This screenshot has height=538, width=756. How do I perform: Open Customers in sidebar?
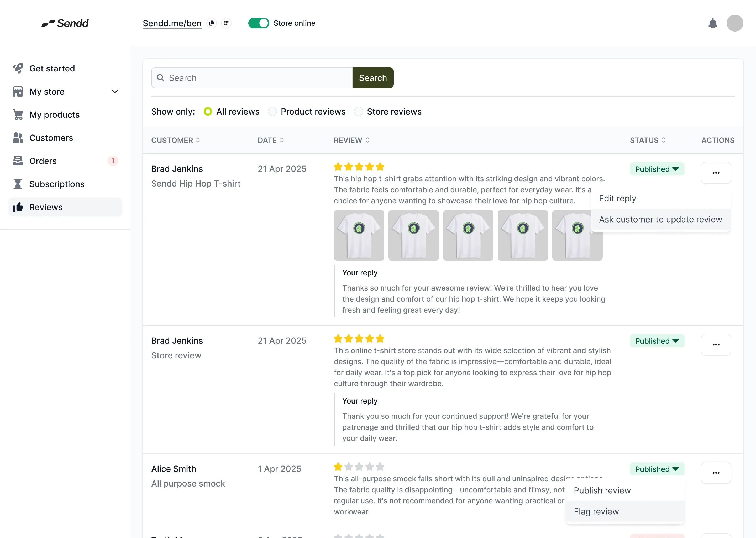(65, 138)
